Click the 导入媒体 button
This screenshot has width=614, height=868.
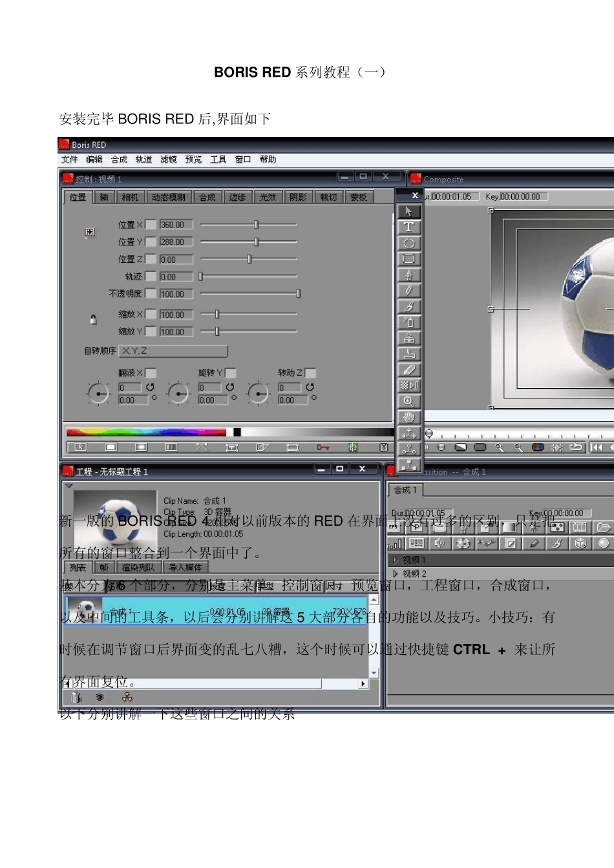tap(185, 568)
